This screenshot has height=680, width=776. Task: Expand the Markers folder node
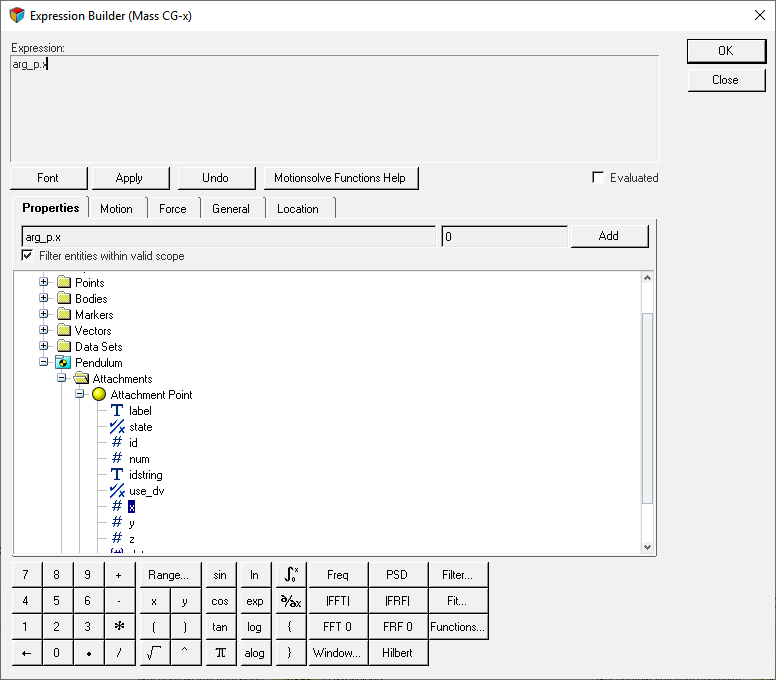pyautogui.click(x=44, y=315)
